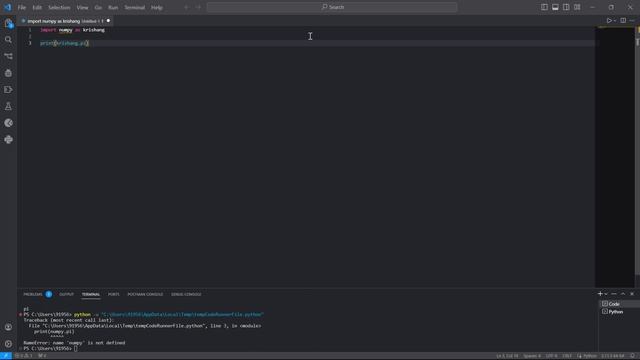Viewport: 640px width, 360px height.
Task: Click the editor minimap
Action: pyautogui.click(x=615, y=157)
